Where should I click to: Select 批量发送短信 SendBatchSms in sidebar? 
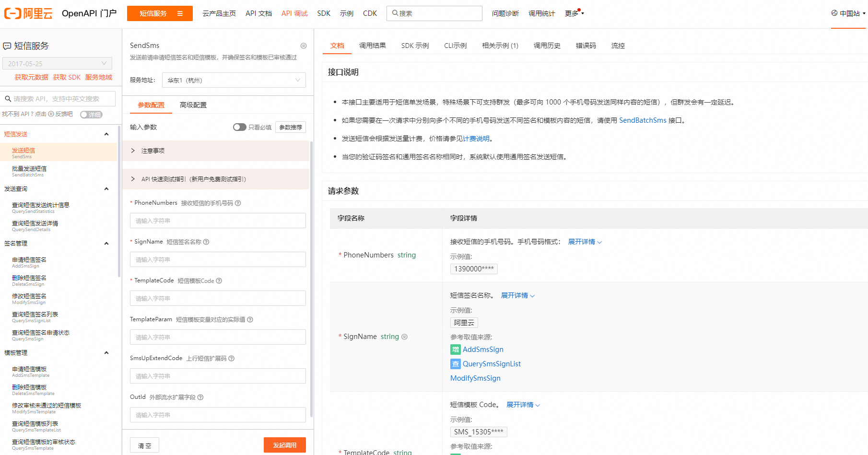tap(59, 171)
